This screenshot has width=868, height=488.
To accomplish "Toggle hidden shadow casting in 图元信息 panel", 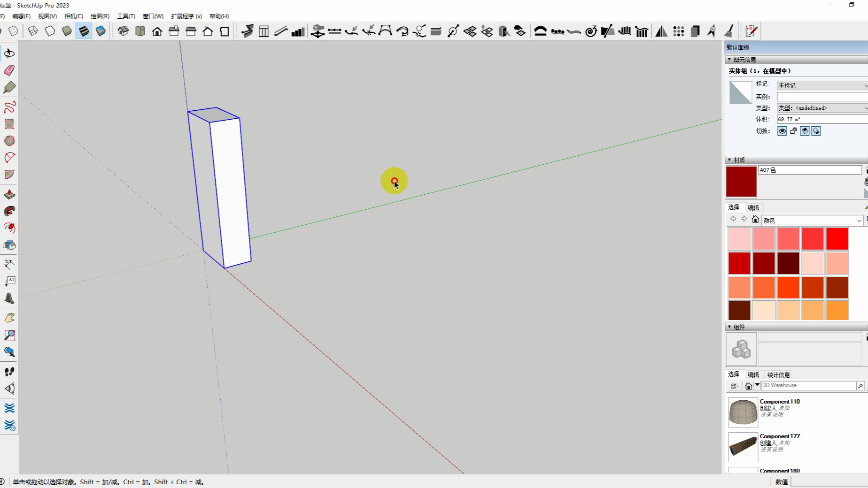I will [x=805, y=131].
